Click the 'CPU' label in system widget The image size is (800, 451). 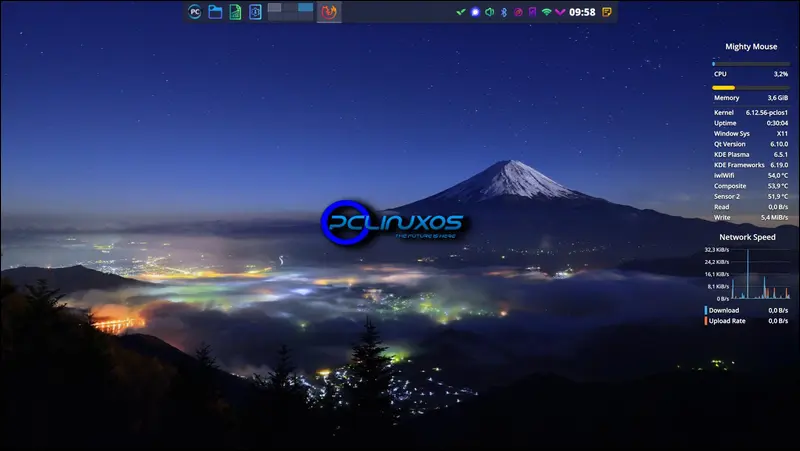[x=720, y=74]
